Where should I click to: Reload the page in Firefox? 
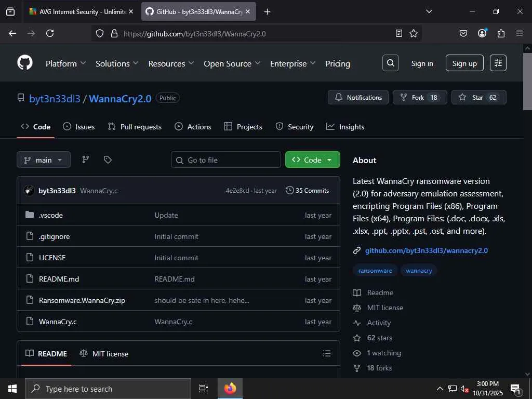click(x=50, y=33)
